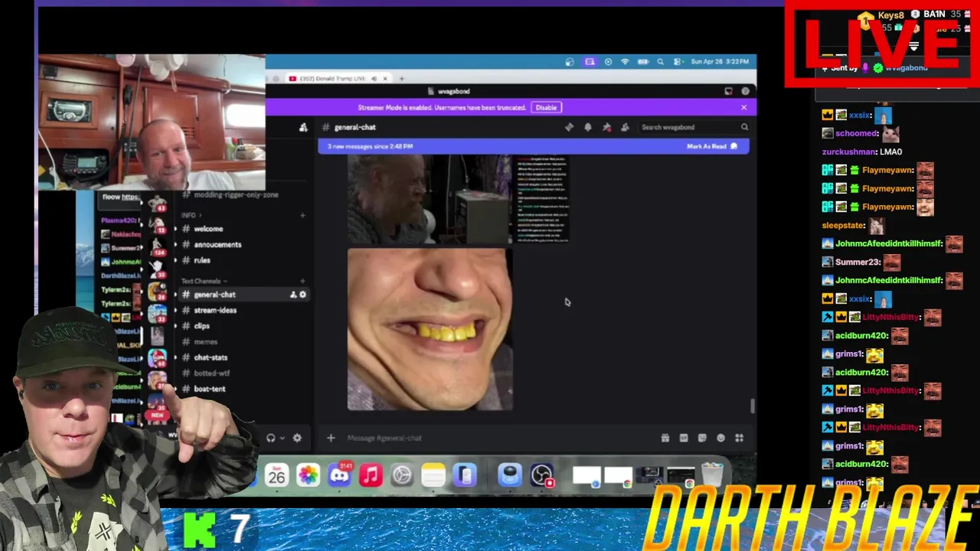980x551 pixels.
Task: Open Control Center in the menu bar
Action: 676,62
